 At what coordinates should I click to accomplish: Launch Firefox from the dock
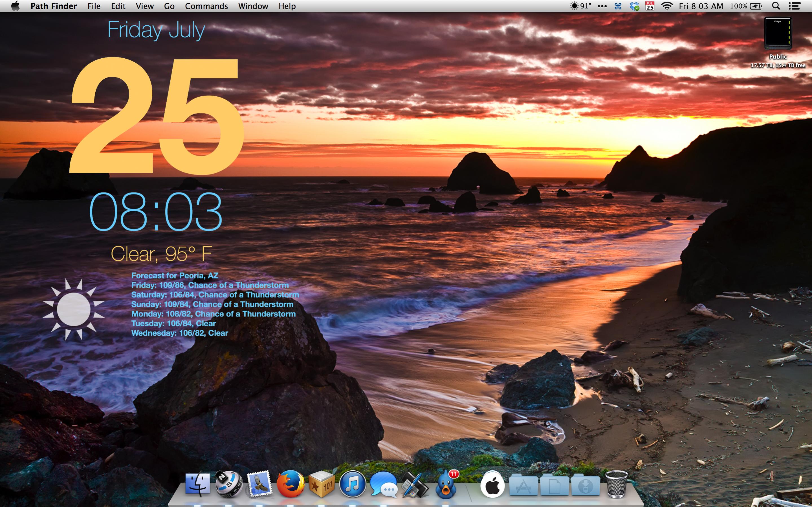[x=290, y=484]
